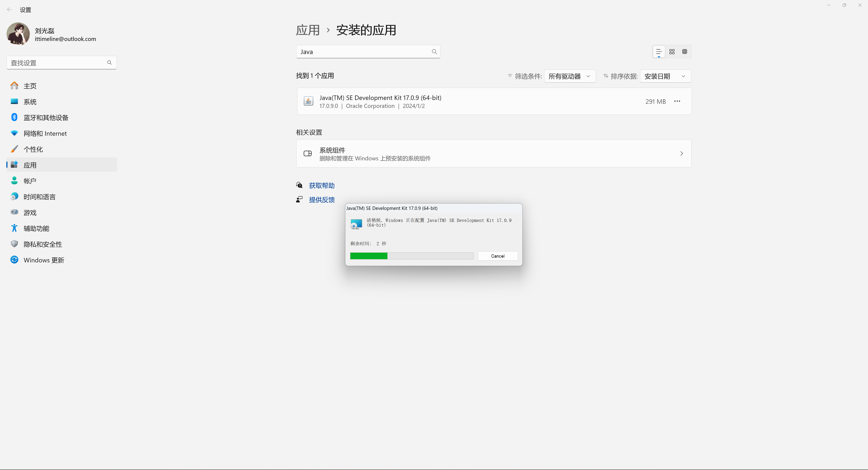Open 个性化 settings
Image resolution: width=868 pixels, height=470 pixels.
click(62, 149)
